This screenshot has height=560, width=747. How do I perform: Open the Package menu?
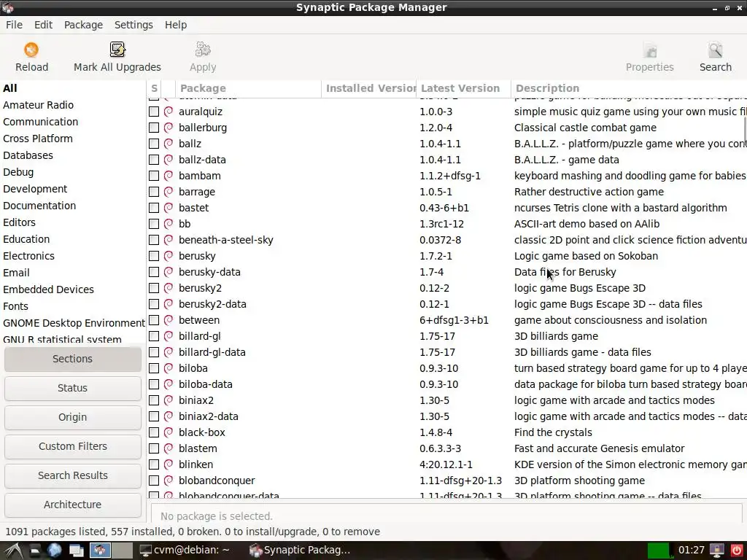pyautogui.click(x=83, y=25)
